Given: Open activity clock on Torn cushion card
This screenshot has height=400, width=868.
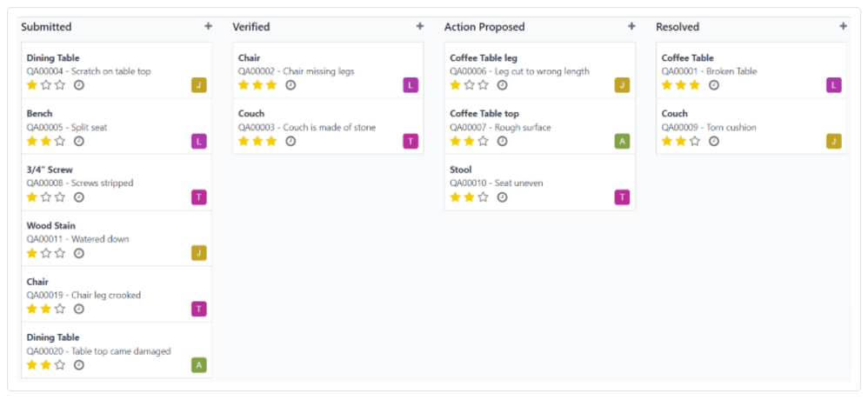Looking at the screenshot, I should coord(714,141).
